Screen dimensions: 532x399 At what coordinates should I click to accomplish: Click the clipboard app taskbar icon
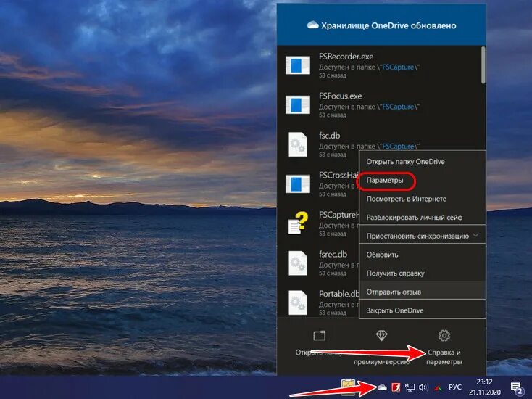349,387
